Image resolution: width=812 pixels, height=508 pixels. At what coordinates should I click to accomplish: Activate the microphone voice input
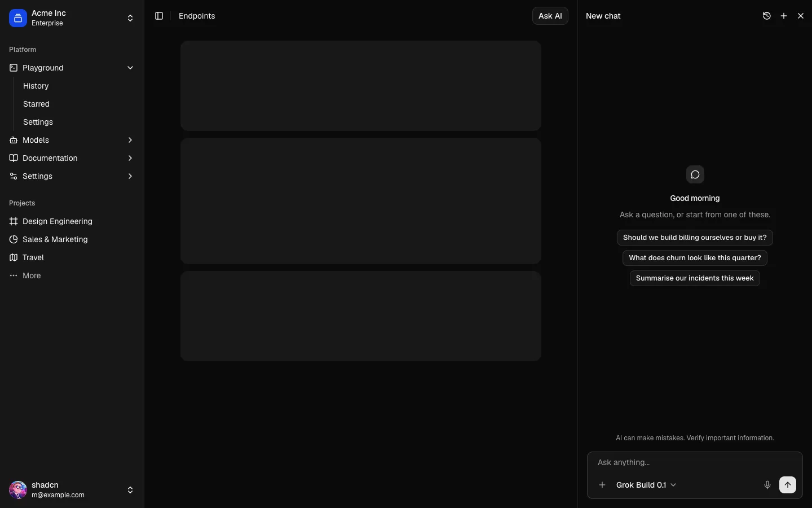point(767,485)
